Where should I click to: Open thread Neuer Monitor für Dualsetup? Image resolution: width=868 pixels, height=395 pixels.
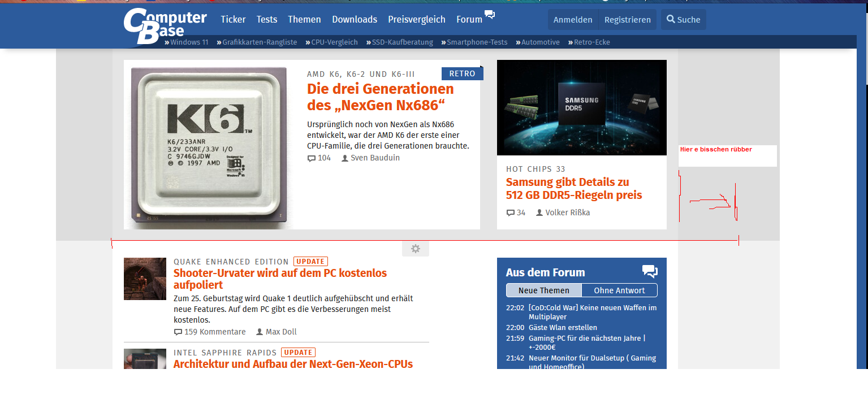tap(592, 362)
